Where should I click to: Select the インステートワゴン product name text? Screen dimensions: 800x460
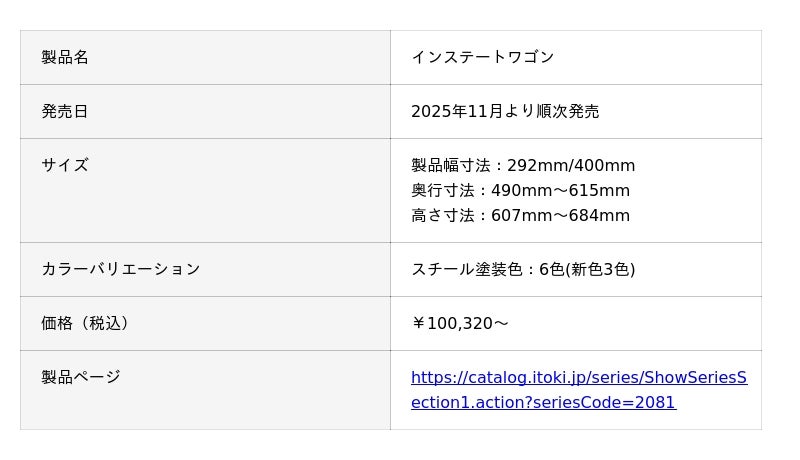(482, 57)
